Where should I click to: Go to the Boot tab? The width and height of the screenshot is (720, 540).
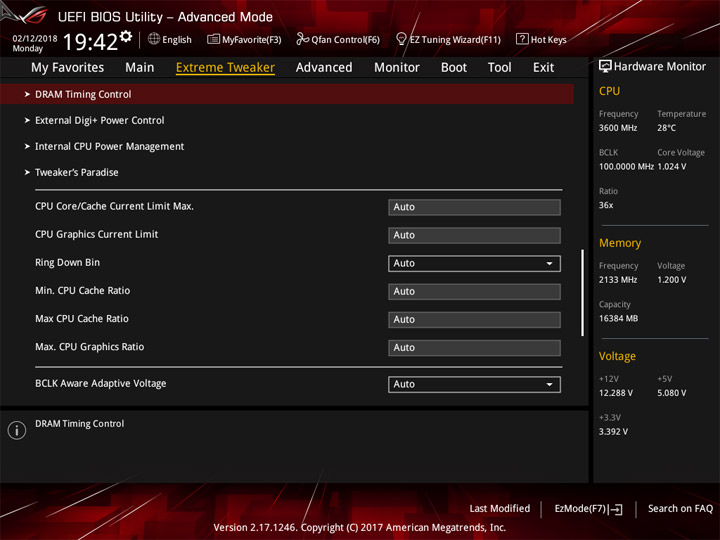click(x=454, y=68)
